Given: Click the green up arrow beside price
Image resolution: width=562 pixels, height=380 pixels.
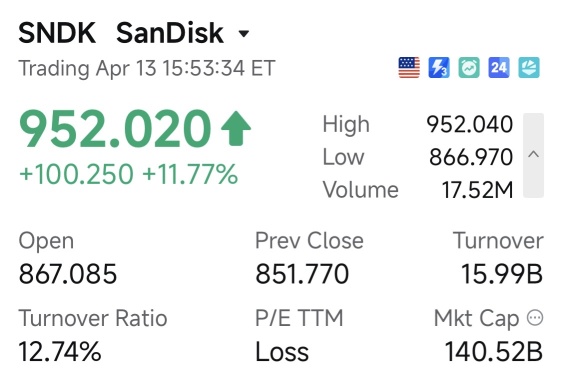Looking at the screenshot, I should pyautogui.click(x=236, y=128).
